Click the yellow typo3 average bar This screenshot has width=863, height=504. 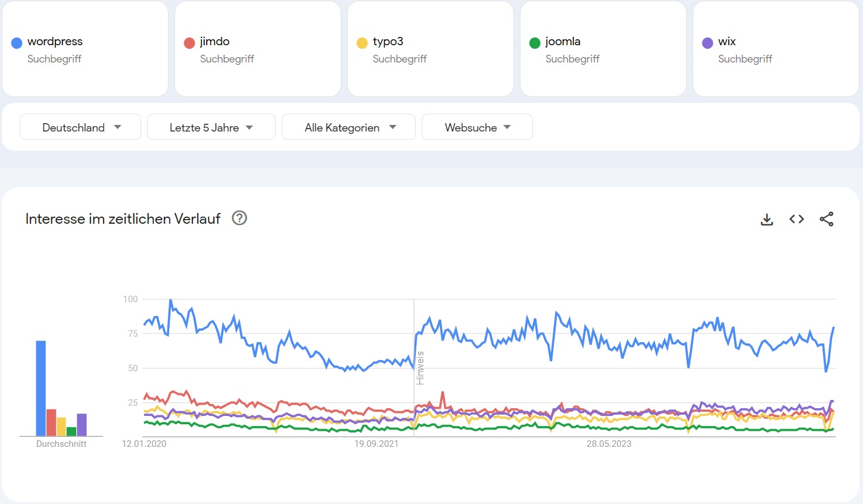click(61, 427)
